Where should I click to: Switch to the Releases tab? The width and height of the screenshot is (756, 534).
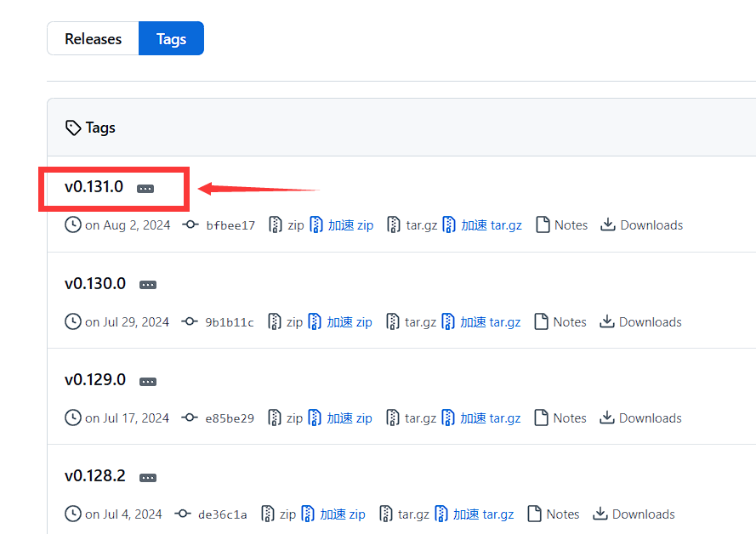pyautogui.click(x=93, y=39)
